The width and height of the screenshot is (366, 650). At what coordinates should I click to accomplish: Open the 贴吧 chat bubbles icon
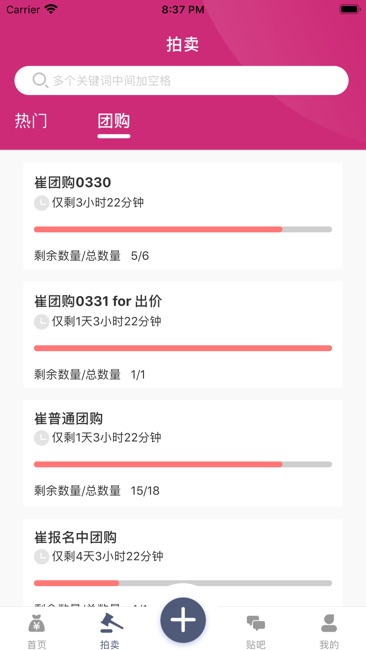(x=256, y=623)
